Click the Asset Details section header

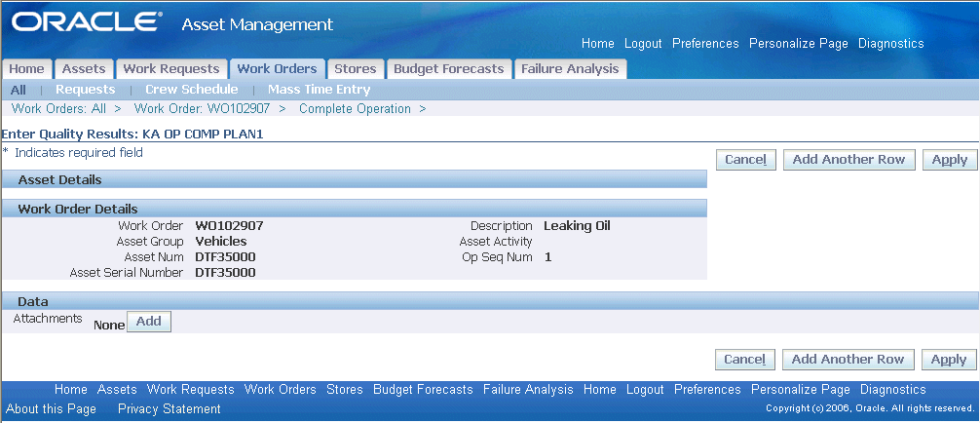[355, 179]
